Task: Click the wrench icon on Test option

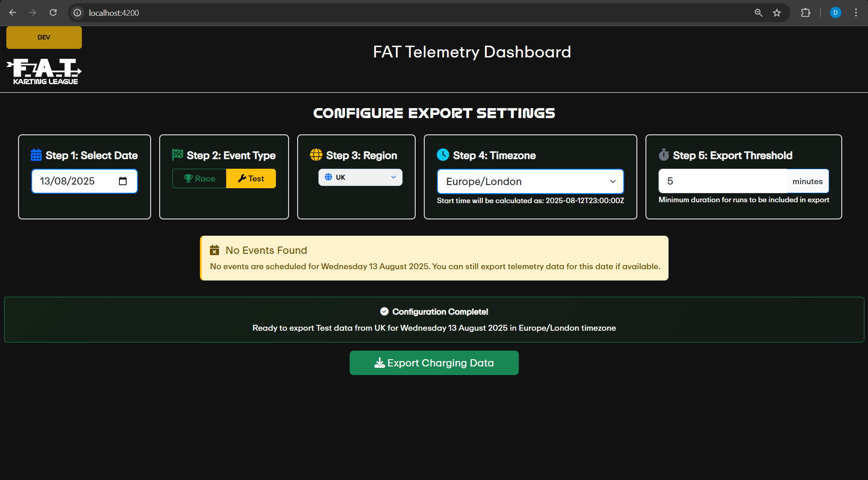Action: point(242,178)
